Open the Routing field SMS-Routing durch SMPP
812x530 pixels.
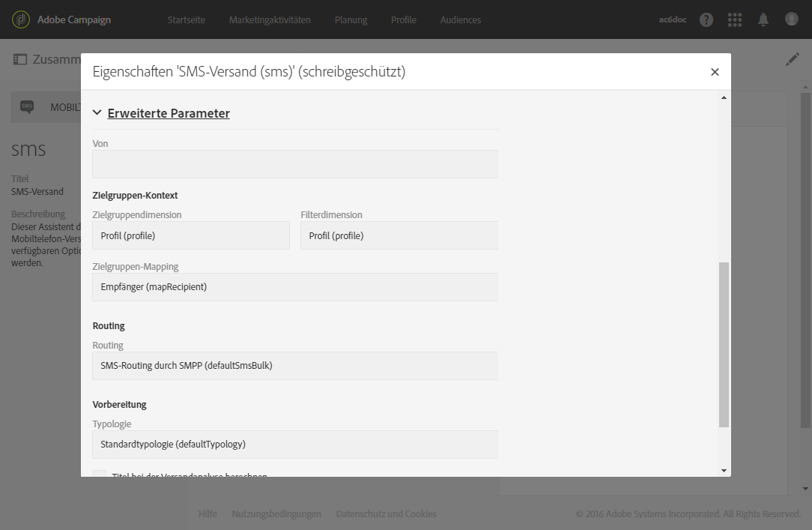point(295,366)
